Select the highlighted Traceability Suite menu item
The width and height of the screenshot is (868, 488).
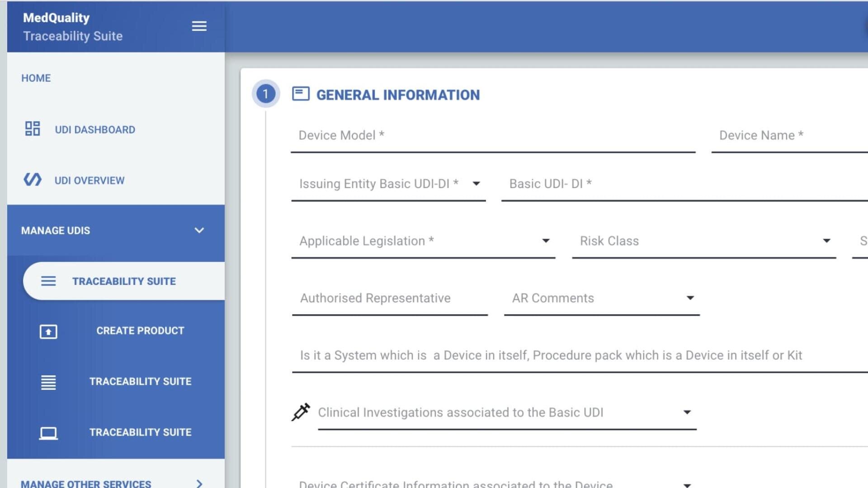click(124, 281)
